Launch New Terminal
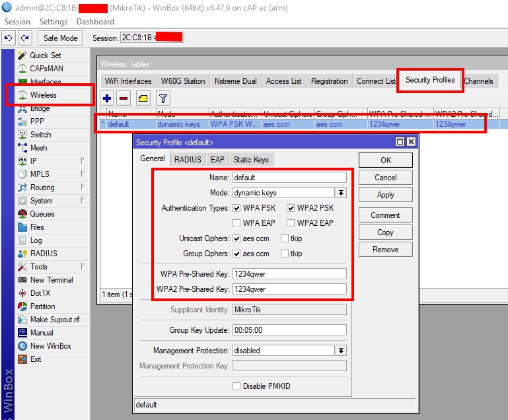Screen dimensions: 508x420 53,280
